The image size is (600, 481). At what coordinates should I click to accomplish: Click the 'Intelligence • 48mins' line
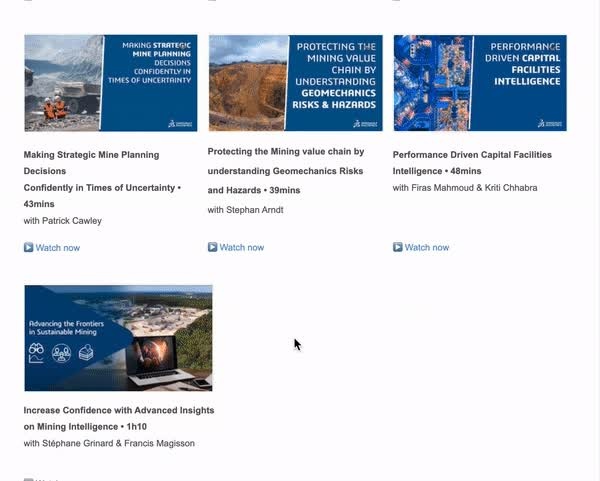click(x=437, y=171)
